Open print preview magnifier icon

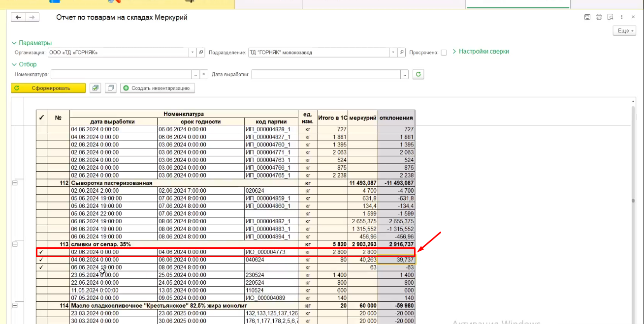[x=611, y=17]
